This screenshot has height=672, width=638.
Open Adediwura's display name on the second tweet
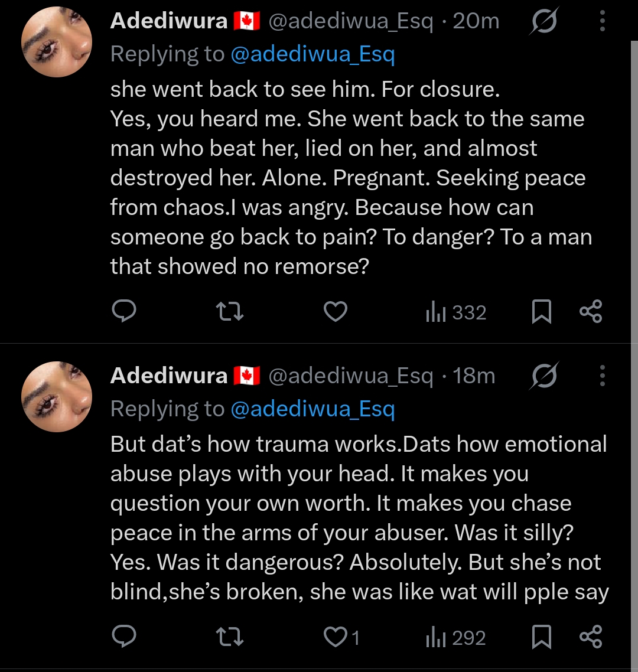coord(169,376)
